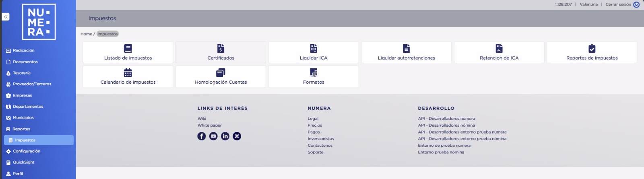Click the Reportes de impuestos clipboard icon

(x=592, y=49)
